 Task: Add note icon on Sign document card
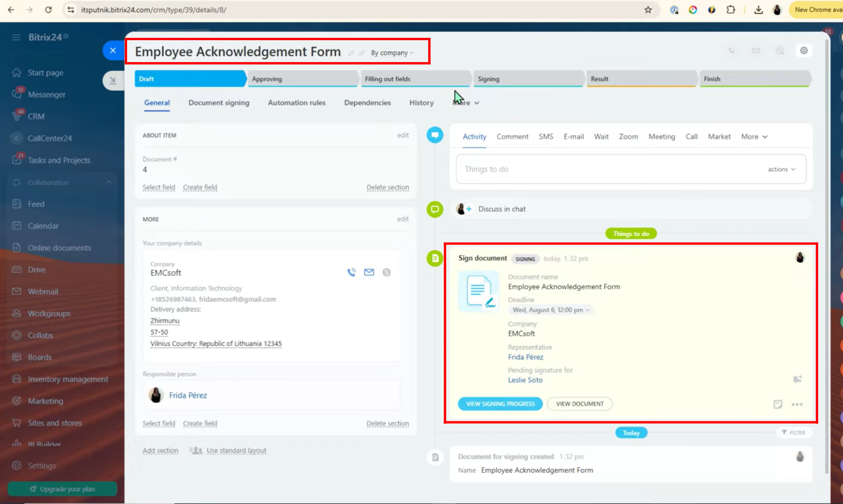pos(778,405)
